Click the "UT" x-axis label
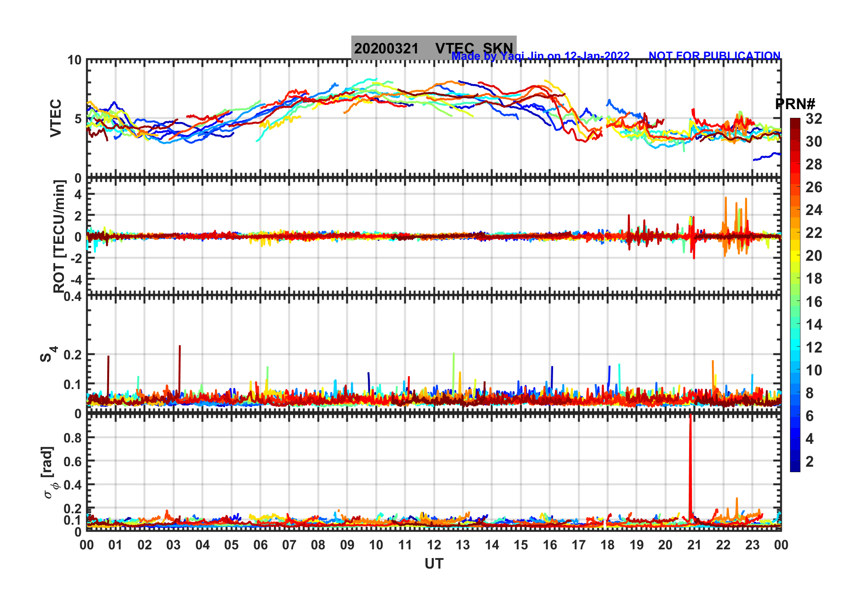This screenshot has width=868, height=590. point(434,564)
